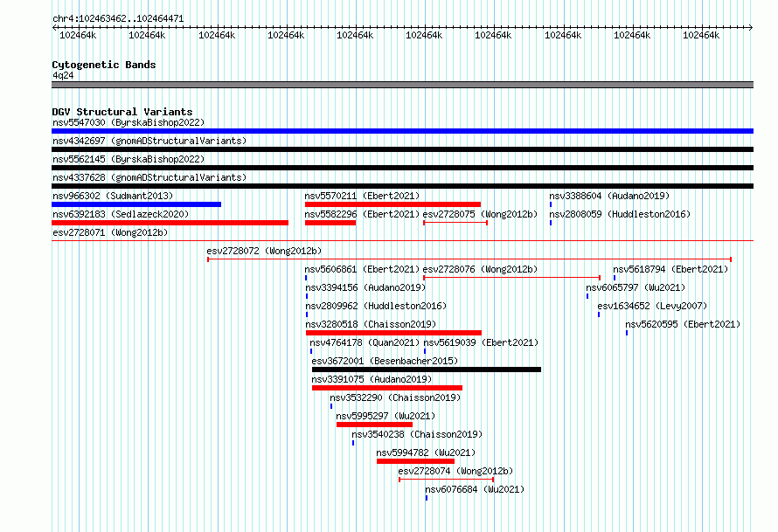
Task: Open nsv3532290 (Chaisson2019) variant
Action: click(x=395, y=397)
